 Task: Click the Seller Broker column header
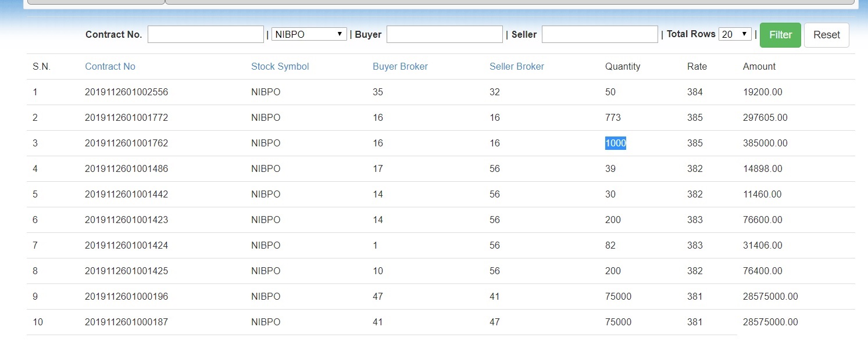516,66
